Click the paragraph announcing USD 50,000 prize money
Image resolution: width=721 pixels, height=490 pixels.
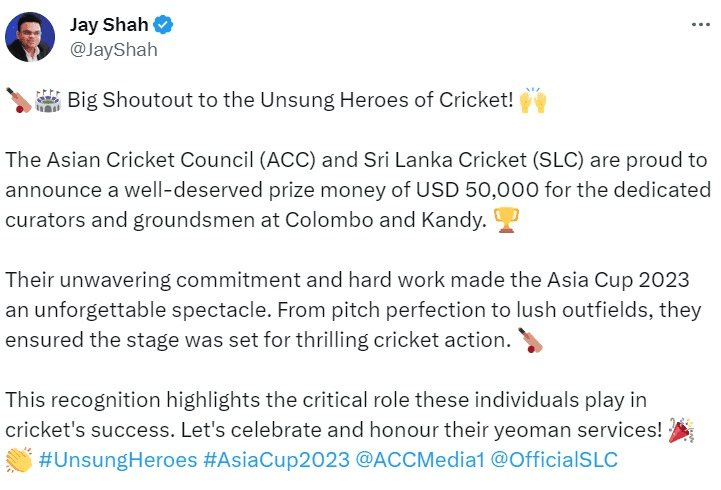(358, 190)
